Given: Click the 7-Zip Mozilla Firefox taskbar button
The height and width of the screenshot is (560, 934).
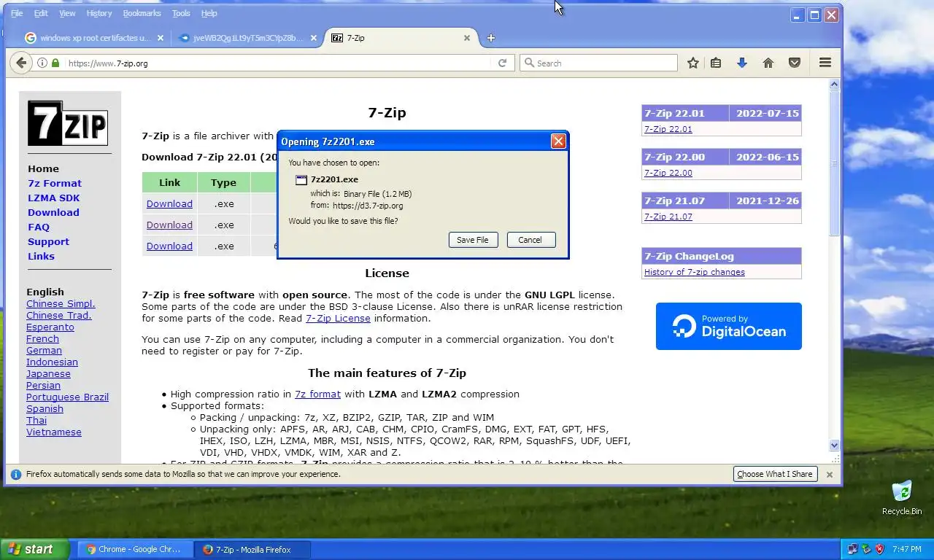Looking at the screenshot, I should coord(252,549).
